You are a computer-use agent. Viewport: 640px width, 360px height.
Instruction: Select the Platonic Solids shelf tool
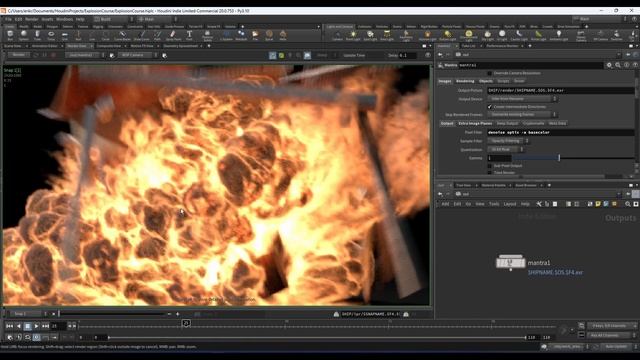point(207,36)
